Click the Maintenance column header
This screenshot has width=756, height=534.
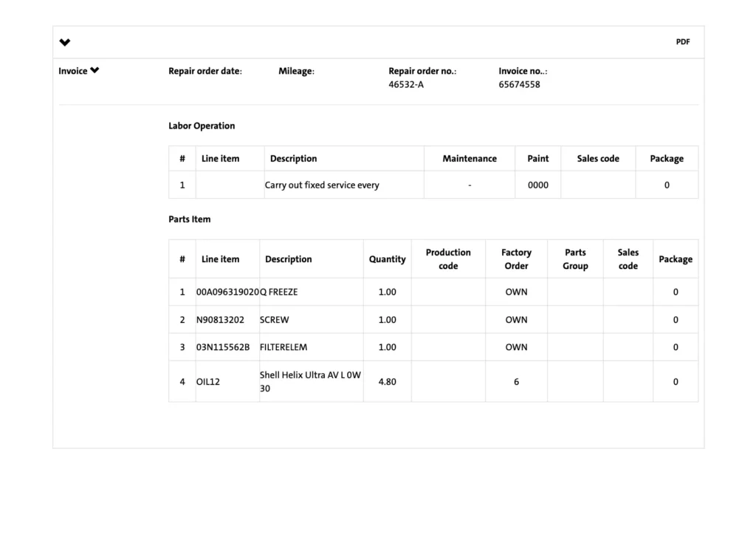[x=469, y=159]
